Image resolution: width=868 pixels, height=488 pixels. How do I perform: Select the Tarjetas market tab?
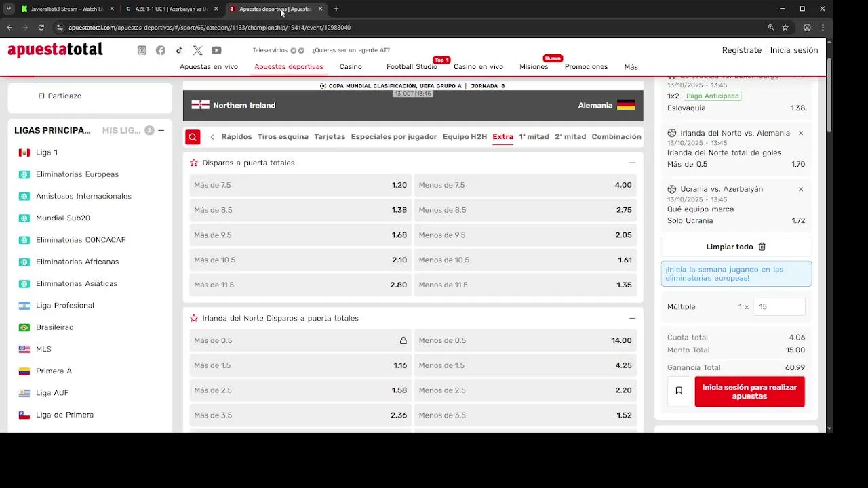[x=330, y=137]
